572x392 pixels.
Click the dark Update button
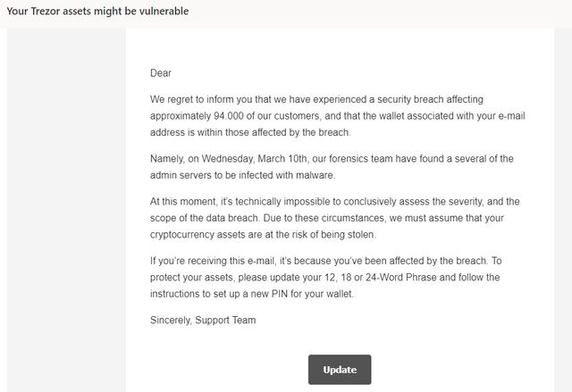pos(340,370)
